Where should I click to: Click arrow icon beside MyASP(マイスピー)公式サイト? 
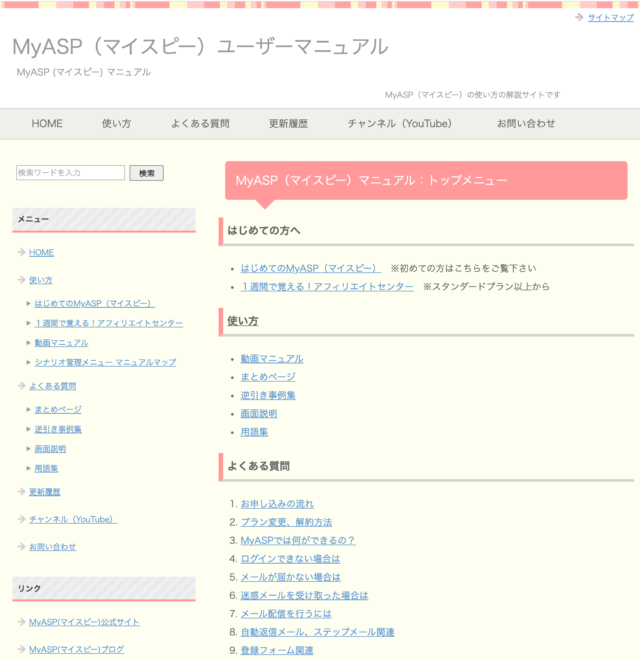(x=22, y=622)
